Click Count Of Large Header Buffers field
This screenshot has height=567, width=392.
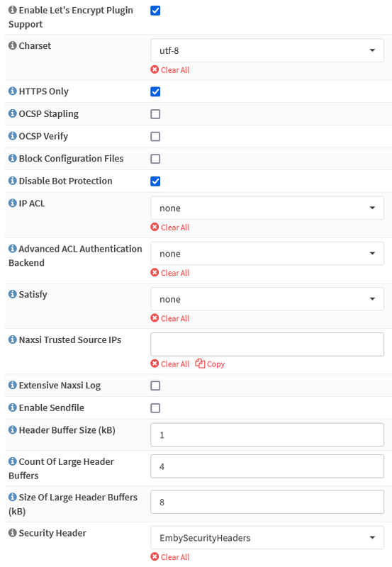click(267, 466)
